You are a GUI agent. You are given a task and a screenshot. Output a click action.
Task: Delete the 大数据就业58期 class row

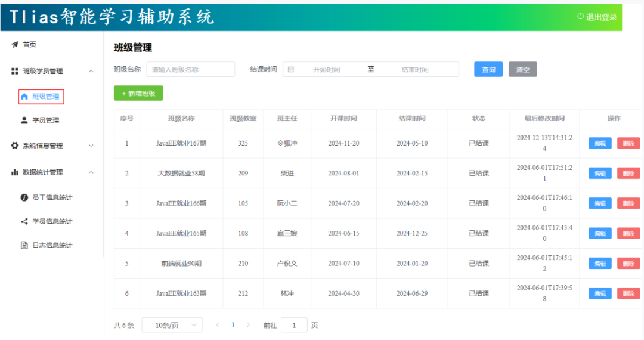[628, 173]
